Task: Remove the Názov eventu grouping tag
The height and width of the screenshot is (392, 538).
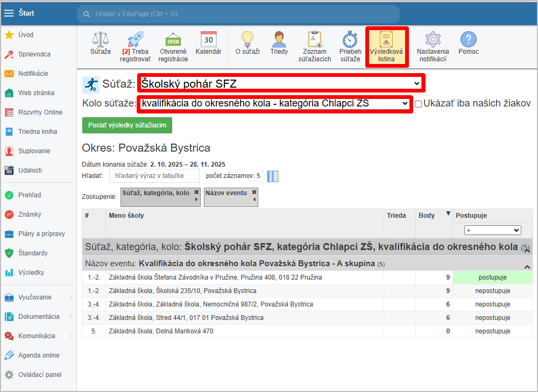Action: pos(254,192)
